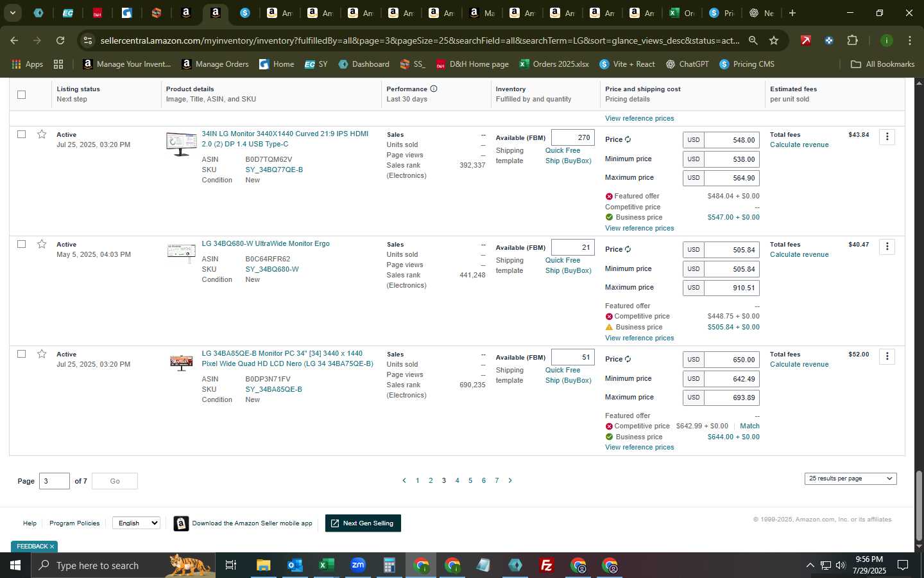Screen dimensions: 924x578
Task: Open actions menu for the $40.47 fees row
Action: pyautogui.click(x=887, y=247)
